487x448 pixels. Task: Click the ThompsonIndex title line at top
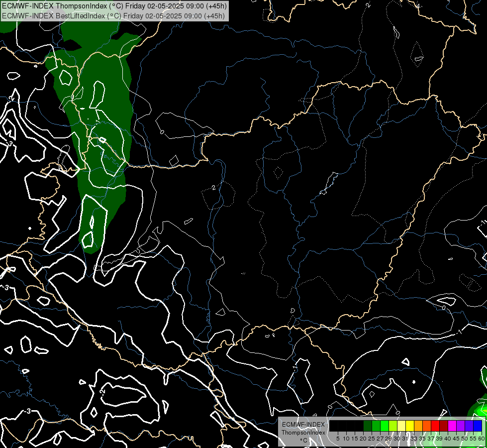114,6
